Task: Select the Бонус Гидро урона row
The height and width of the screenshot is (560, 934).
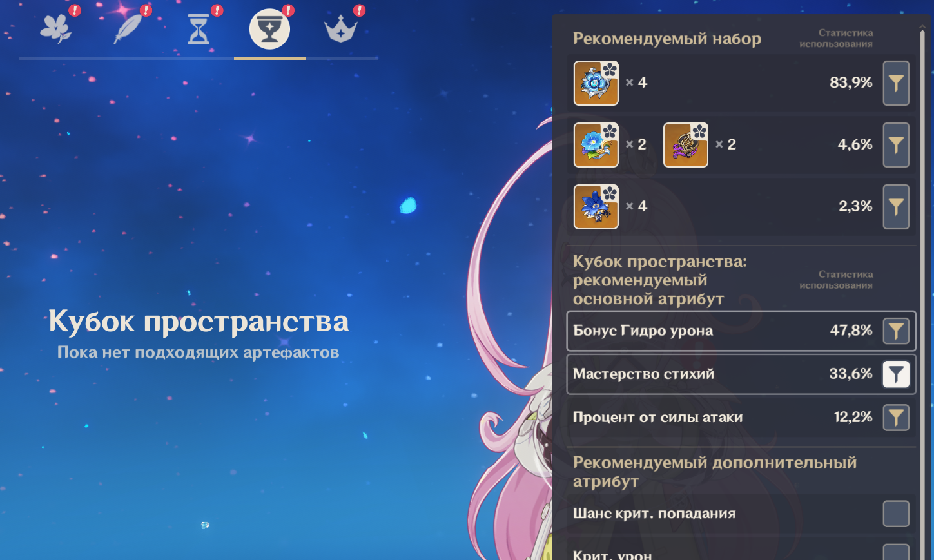Action: click(x=741, y=331)
